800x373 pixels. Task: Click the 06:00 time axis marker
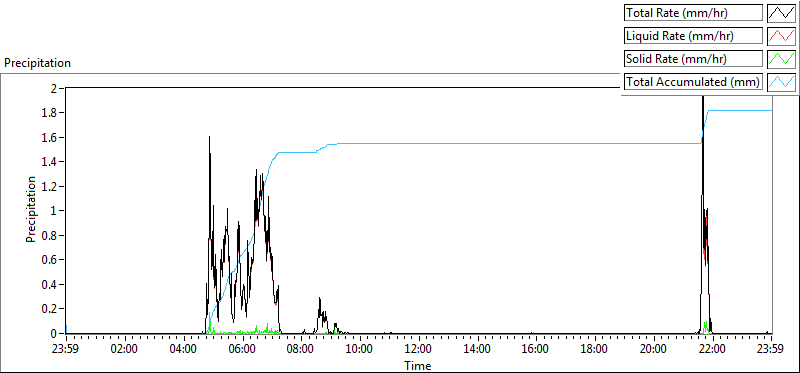click(x=243, y=350)
